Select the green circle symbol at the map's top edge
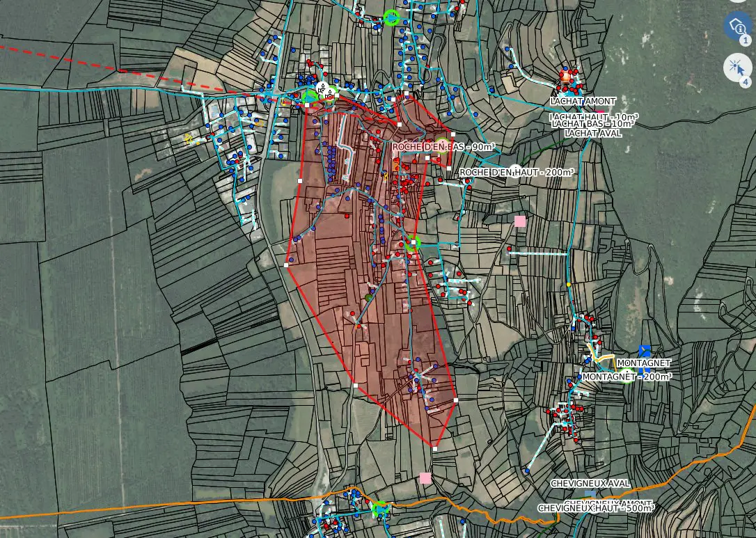Viewport: 756px width, 538px height. pyautogui.click(x=391, y=17)
